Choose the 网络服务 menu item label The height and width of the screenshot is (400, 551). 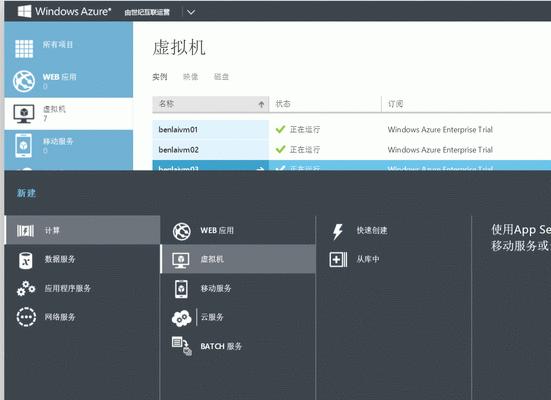[60, 317]
